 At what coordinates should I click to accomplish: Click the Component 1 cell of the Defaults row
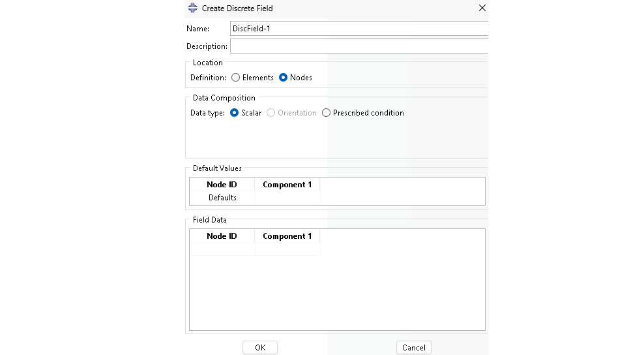pyautogui.click(x=287, y=198)
